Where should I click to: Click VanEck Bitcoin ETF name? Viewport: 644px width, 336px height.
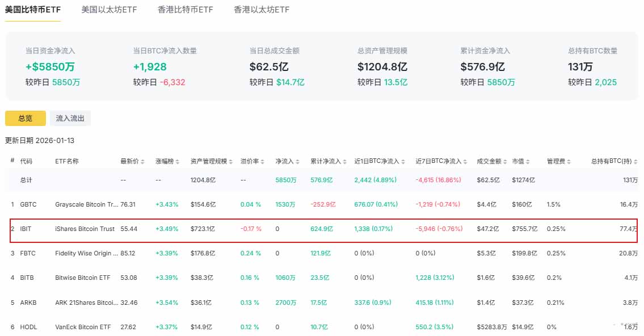point(83,327)
